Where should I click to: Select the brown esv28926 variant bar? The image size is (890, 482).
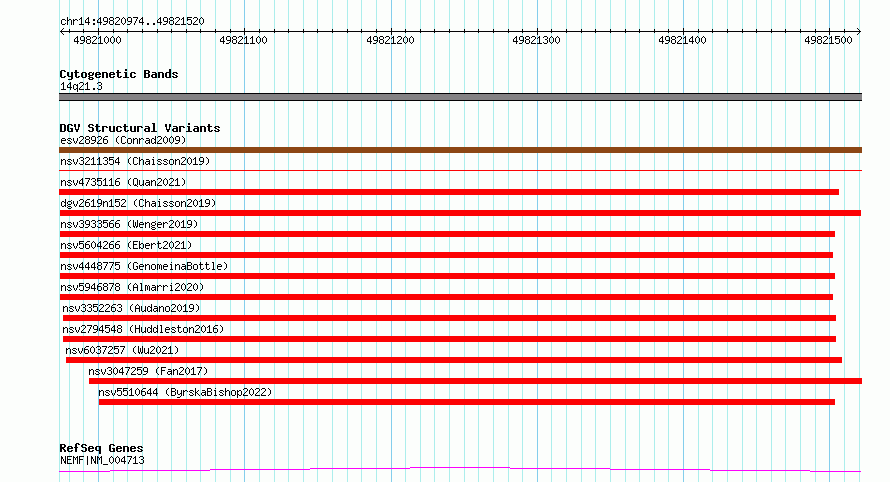460,150
